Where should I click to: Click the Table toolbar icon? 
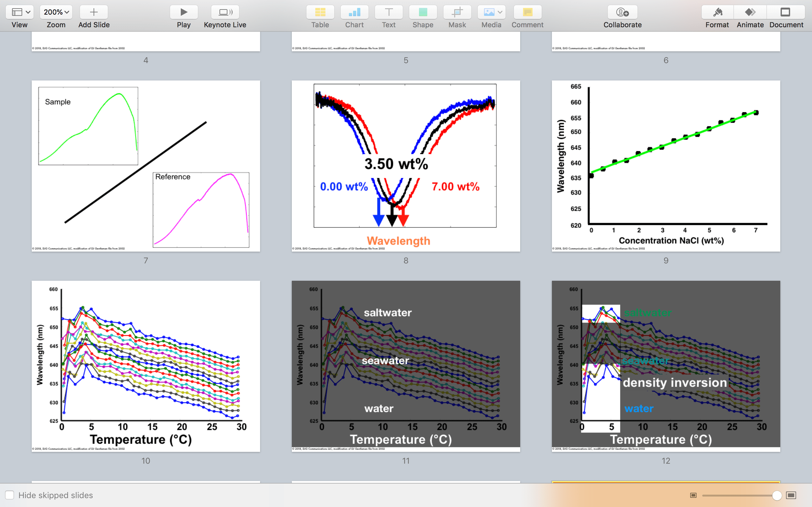click(320, 12)
